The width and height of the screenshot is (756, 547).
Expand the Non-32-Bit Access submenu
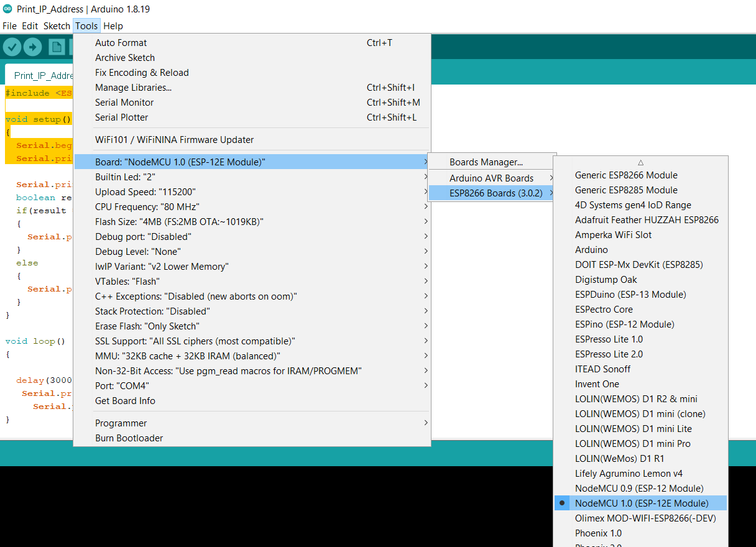tap(252, 371)
